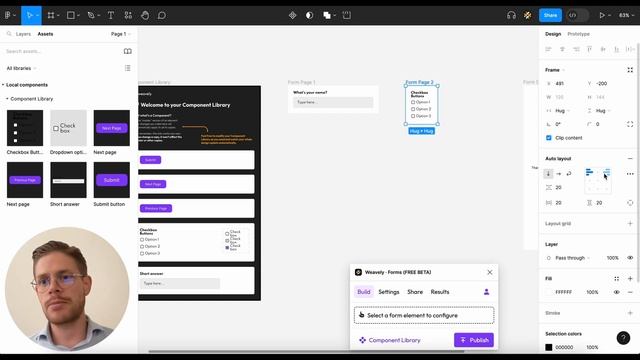
Task: Select the Text tool
Action: 111,15
